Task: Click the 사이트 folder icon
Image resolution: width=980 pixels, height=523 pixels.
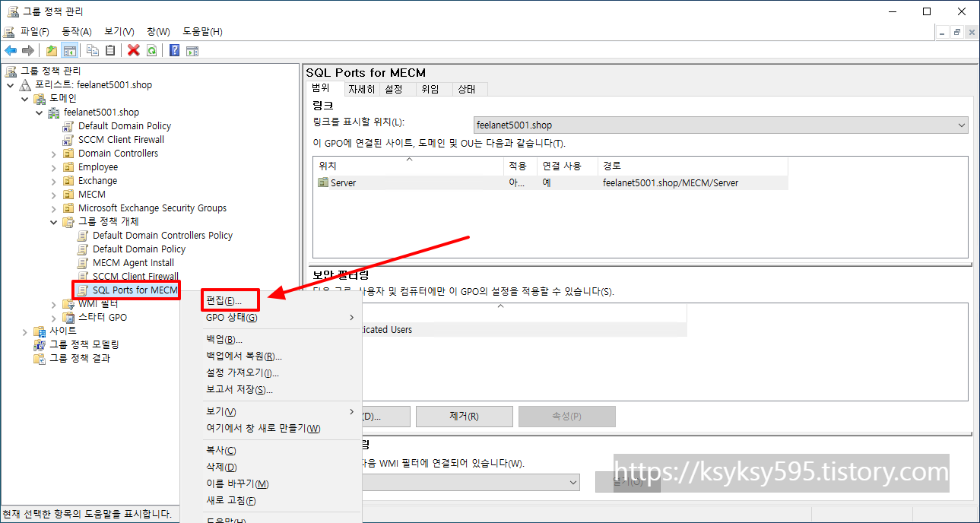Action: click(x=40, y=331)
